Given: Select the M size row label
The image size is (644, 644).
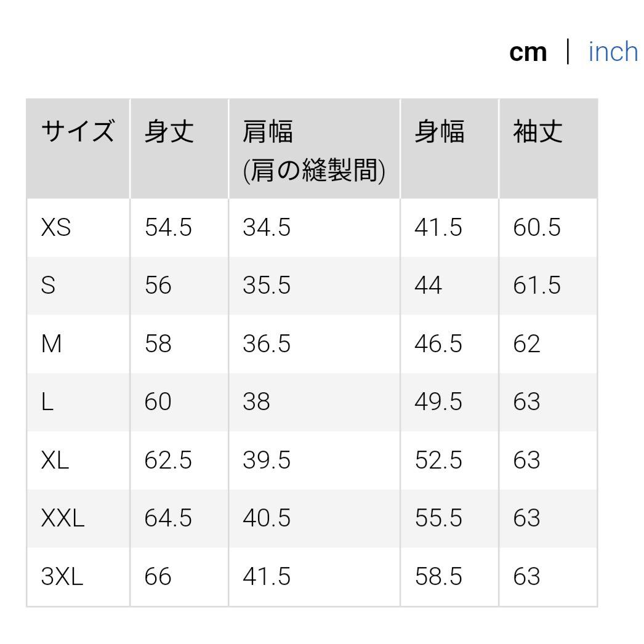Looking at the screenshot, I should pos(51,344).
